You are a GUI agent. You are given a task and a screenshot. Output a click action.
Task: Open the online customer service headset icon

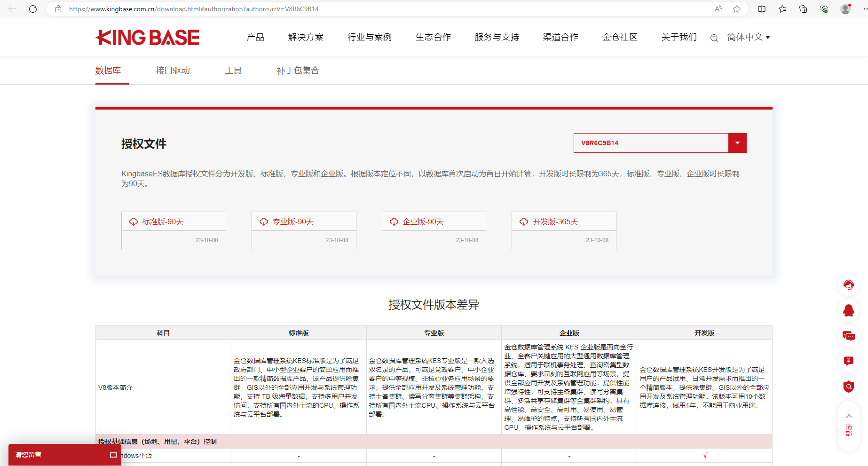click(x=849, y=284)
